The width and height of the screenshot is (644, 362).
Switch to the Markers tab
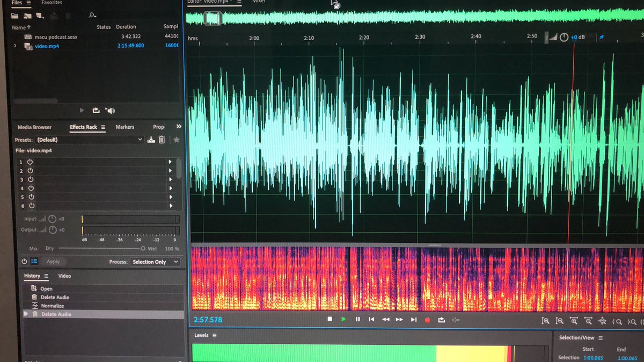pos(125,127)
